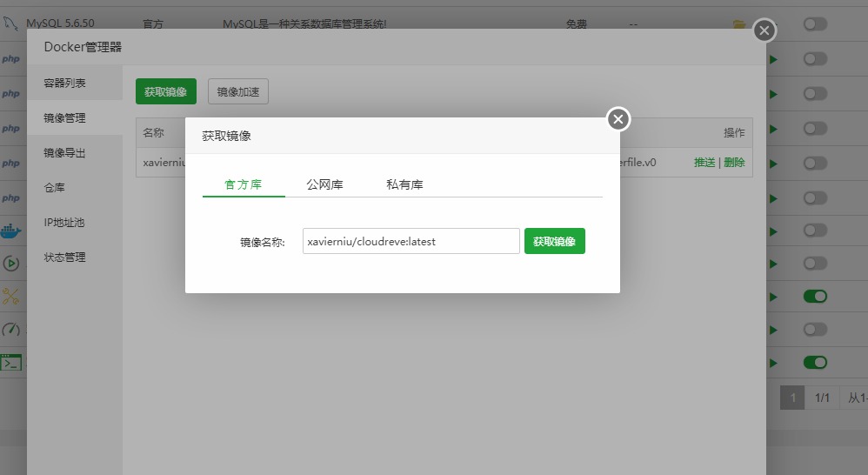Click the 名称 column header
868x475 pixels.
pos(153,132)
